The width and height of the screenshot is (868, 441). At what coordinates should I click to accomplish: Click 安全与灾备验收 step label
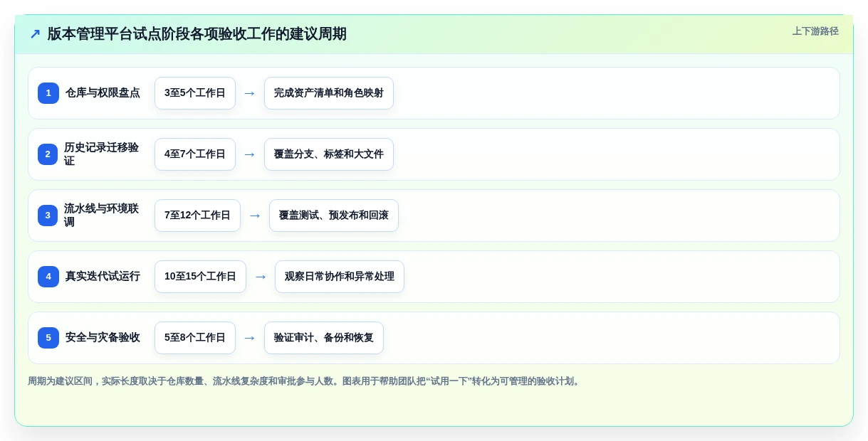click(x=103, y=338)
